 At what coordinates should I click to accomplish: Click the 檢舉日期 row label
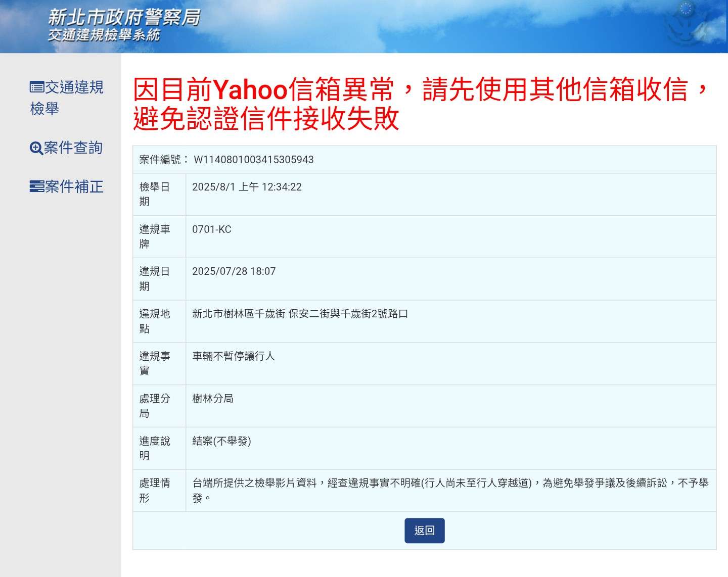pyautogui.click(x=155, y=194)
